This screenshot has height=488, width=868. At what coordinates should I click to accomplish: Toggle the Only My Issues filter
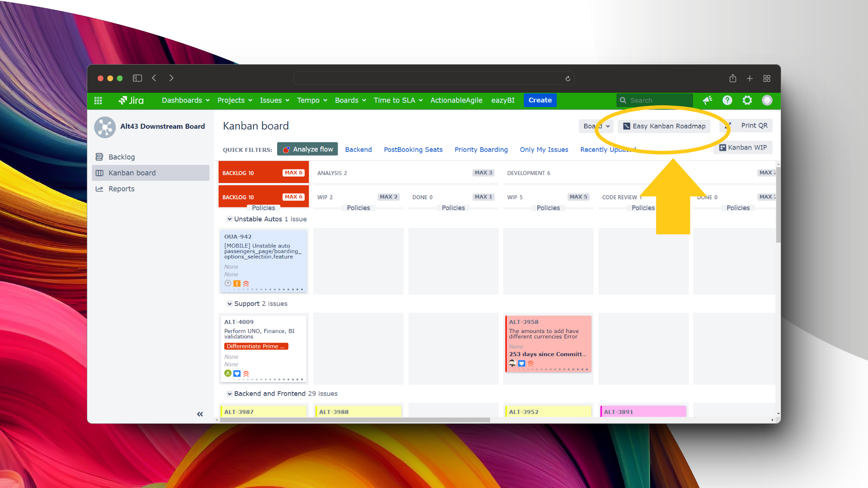point(544,150)
